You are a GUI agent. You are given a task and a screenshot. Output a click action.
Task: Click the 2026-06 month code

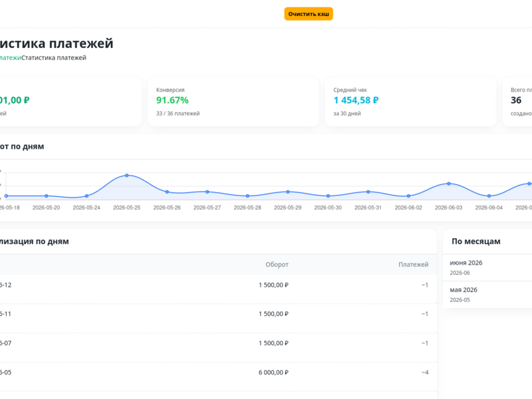tap(460, 273)
